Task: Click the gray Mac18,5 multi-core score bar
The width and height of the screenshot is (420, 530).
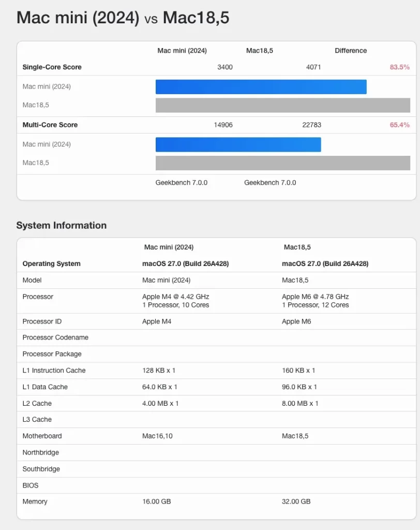Action: [283, 163]
